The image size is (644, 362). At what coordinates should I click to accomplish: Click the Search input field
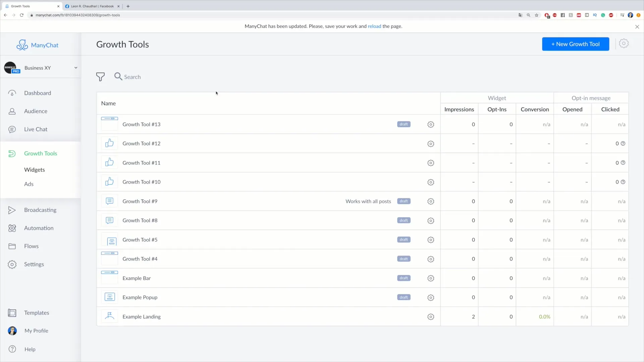tap(132, 76)
